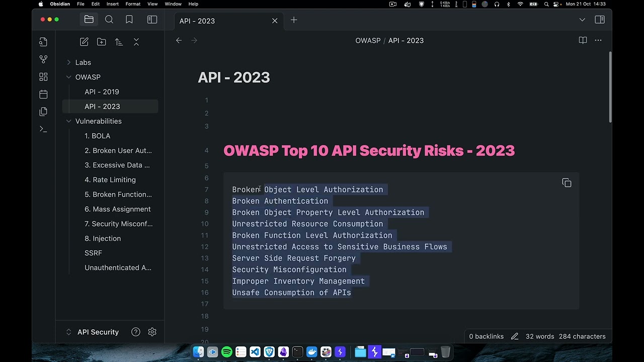Open today's daily note calendar icon
The width and height of the screenshot is (644, 362).
click(x=43, y=94)
